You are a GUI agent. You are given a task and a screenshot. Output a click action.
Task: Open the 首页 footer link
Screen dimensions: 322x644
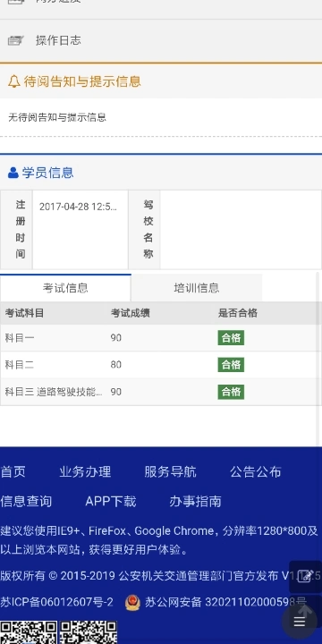click(13, 471)
